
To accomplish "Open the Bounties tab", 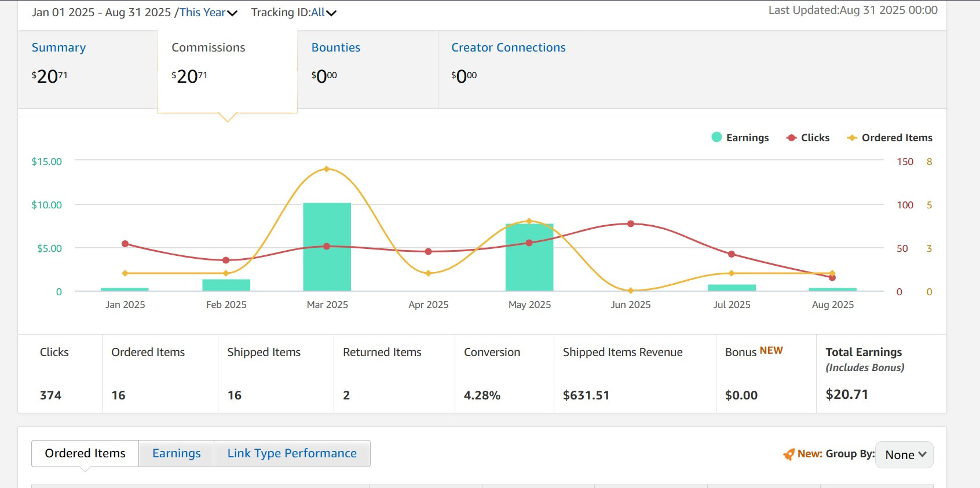I will click(336, 47).
